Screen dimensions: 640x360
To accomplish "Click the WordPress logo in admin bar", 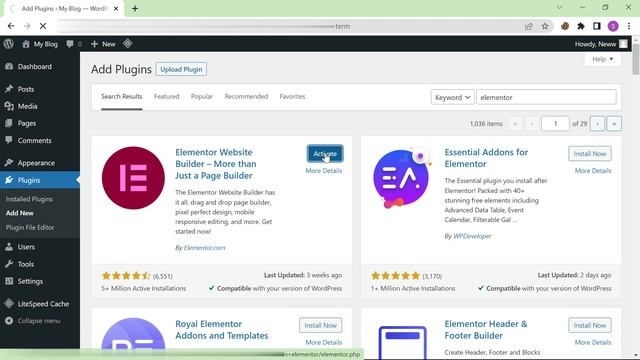I will (9, 44).
